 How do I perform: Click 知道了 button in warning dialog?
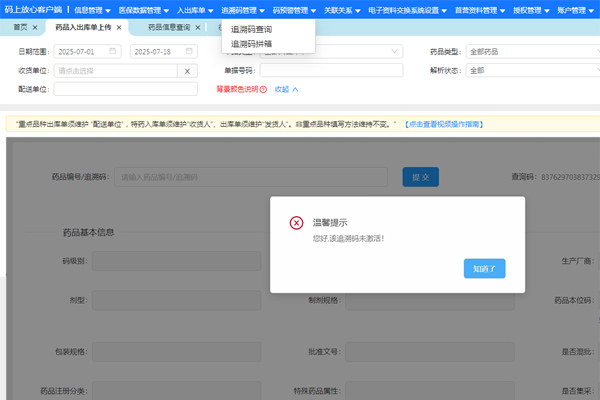pos(484,268)
